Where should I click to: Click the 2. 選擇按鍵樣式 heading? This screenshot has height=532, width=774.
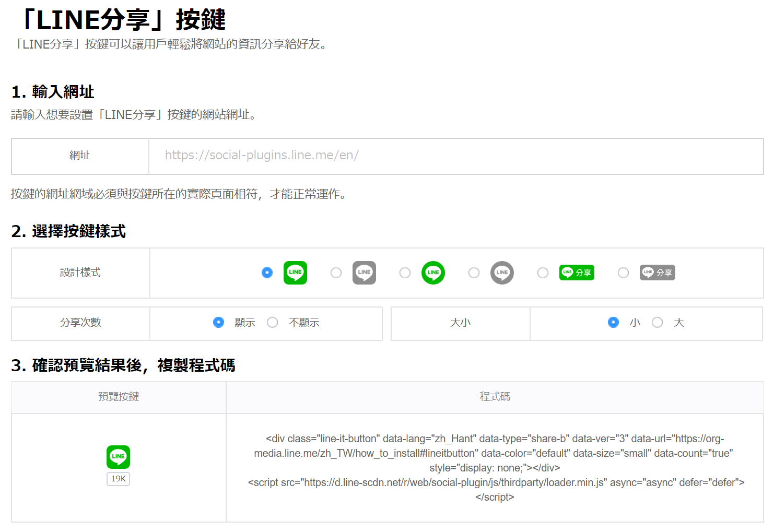(x=68, y=231)
